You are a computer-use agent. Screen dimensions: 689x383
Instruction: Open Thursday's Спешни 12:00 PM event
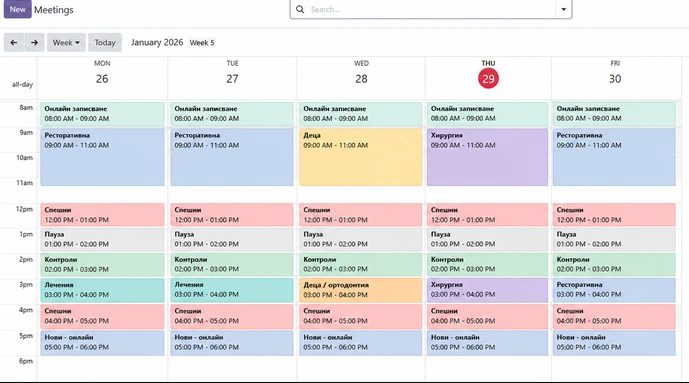[x=487, y=215]
